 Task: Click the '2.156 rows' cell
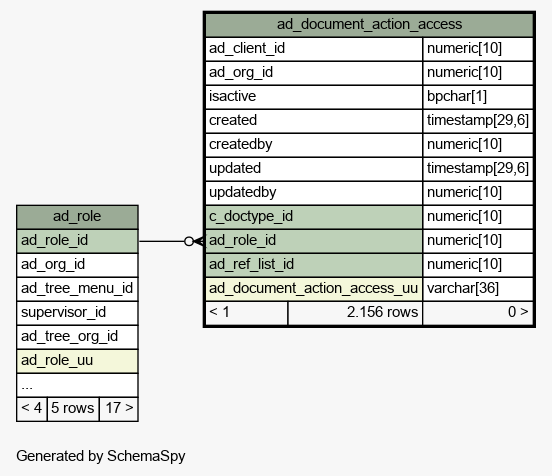355,313
